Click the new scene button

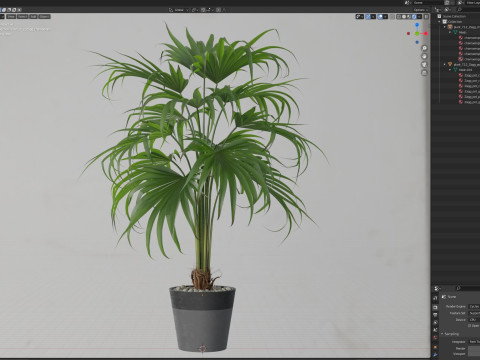(447, 3)
